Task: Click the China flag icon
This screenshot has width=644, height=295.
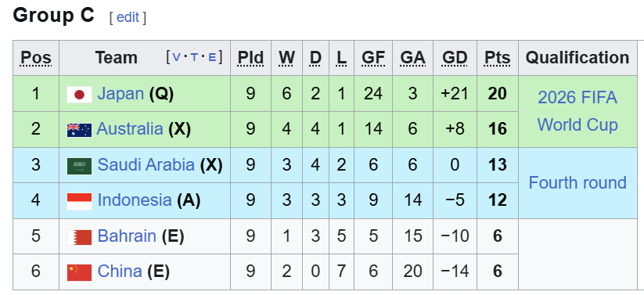Action: (x=79, y=272)
